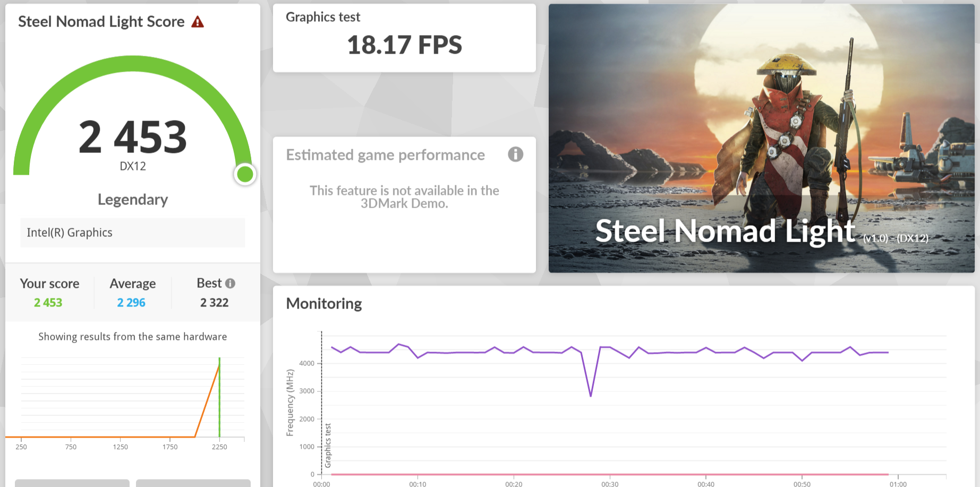This screenshot has height=487, width=980.
Task: Click the red warning triangle beside the score title
Action: pos(198,22)
